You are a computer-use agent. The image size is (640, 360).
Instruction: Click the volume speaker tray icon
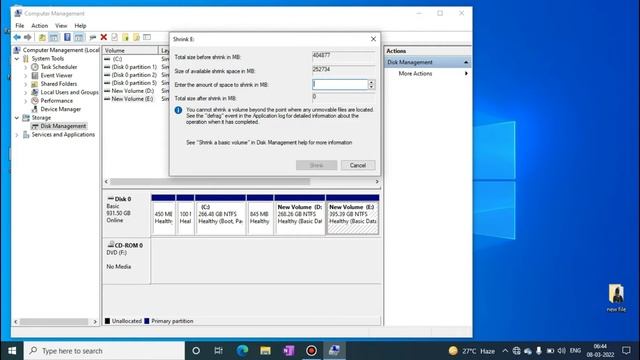point(562,351)
